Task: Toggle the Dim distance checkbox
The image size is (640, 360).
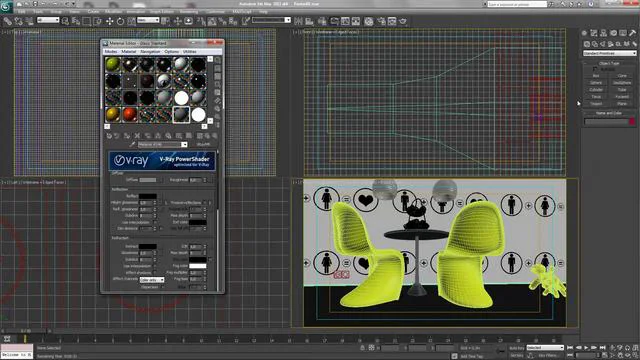Action: pyautogui.click(x=161, y=229)
